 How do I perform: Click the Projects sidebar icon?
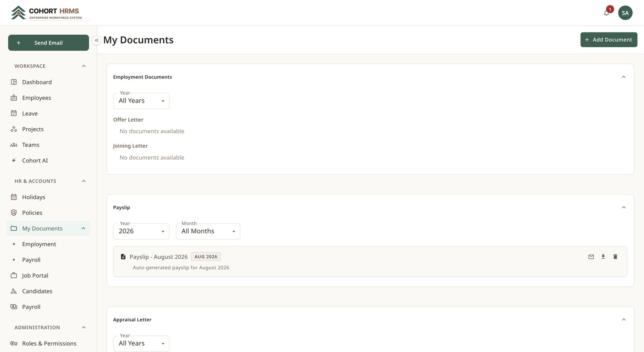coord(14,129)
